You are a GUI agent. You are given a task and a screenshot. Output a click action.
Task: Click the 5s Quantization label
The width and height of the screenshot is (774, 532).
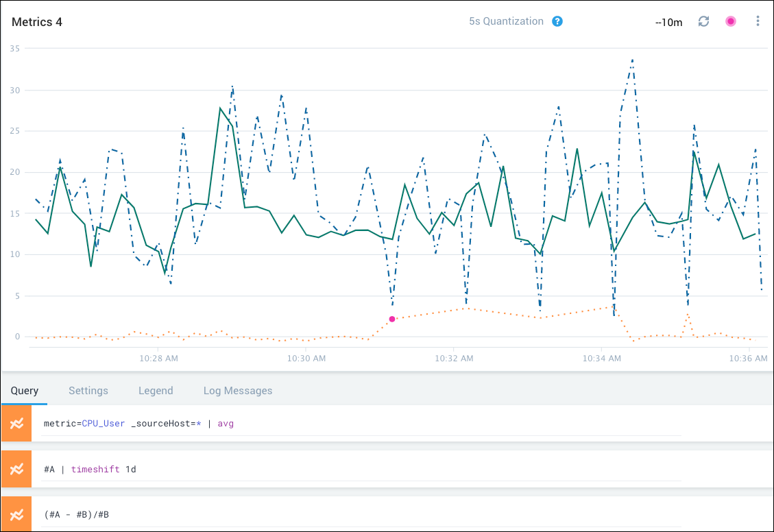pos(506,21)
